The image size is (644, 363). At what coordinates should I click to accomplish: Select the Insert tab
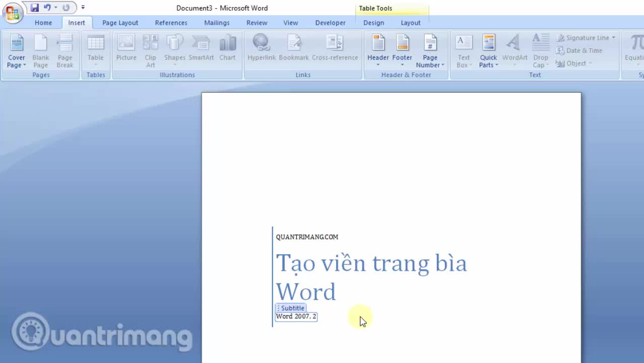pyautogui.click(x=77, y=23)
